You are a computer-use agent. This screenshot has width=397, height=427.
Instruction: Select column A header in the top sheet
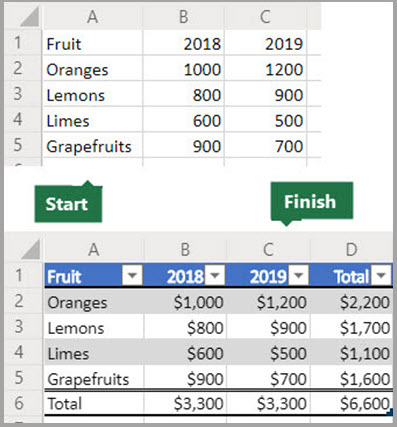coord(93,17)
